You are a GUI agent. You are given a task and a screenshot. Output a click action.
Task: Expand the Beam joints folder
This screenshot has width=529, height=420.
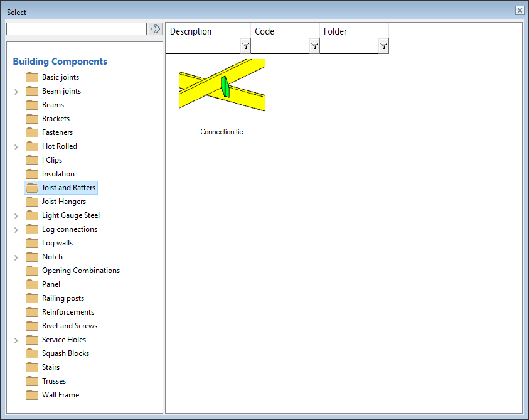16,92
